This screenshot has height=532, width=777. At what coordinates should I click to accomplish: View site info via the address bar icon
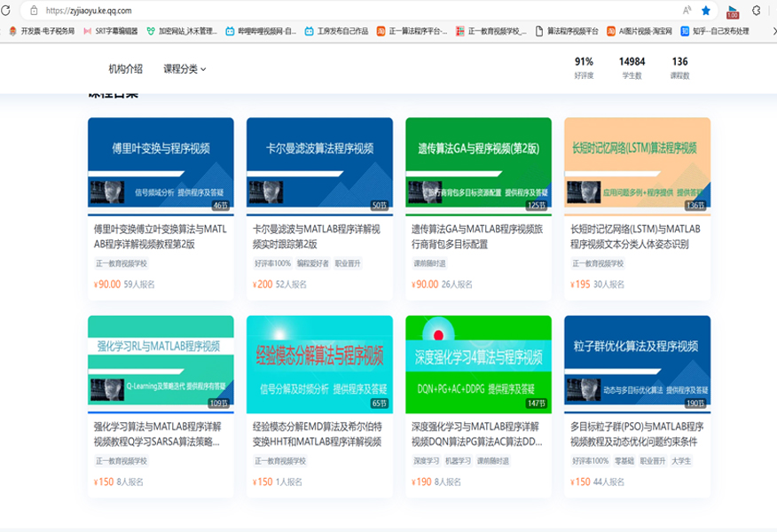click(x=34, y=11)
